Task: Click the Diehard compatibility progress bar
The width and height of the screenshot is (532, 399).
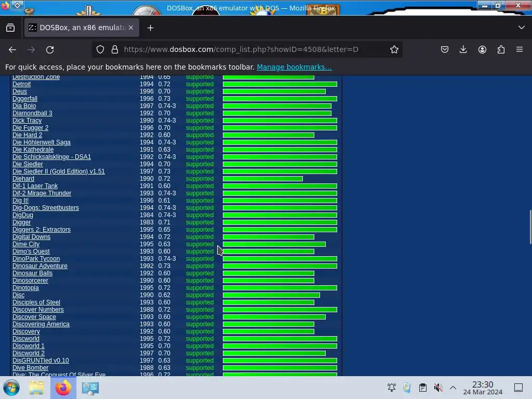Action: (262, 179)
